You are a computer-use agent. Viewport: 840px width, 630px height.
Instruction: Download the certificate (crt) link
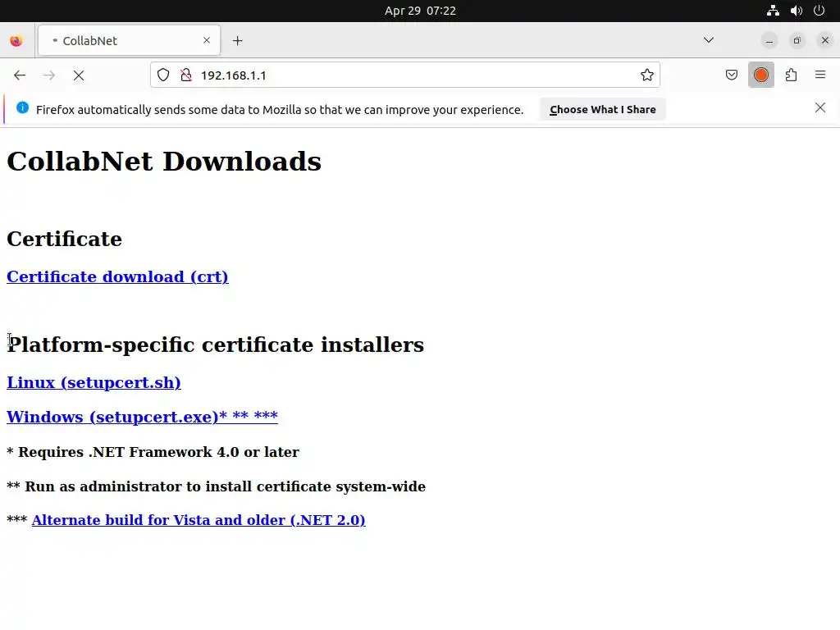point(117,276)
